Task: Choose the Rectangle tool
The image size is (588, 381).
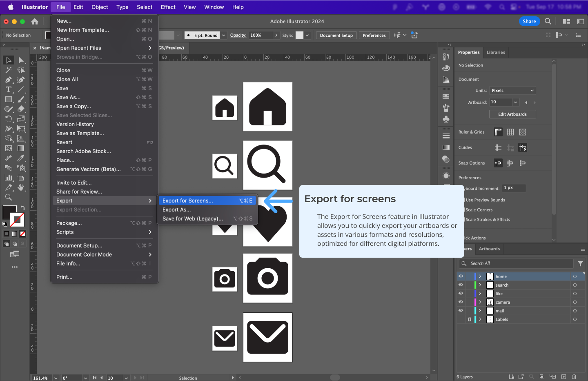Action: click(9, 99)
